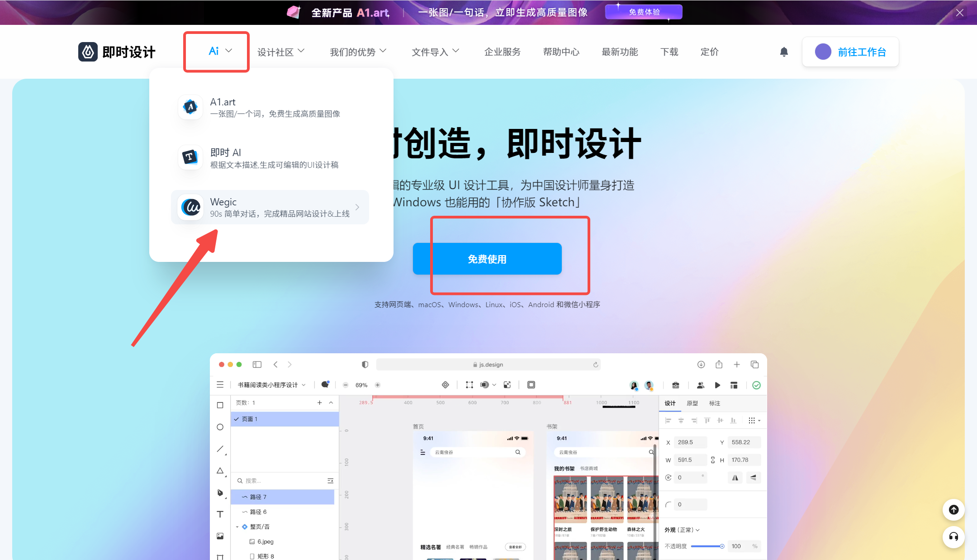Expand the 文件导入 dropdown menu
977x560 pixels.
pos(434,52)
